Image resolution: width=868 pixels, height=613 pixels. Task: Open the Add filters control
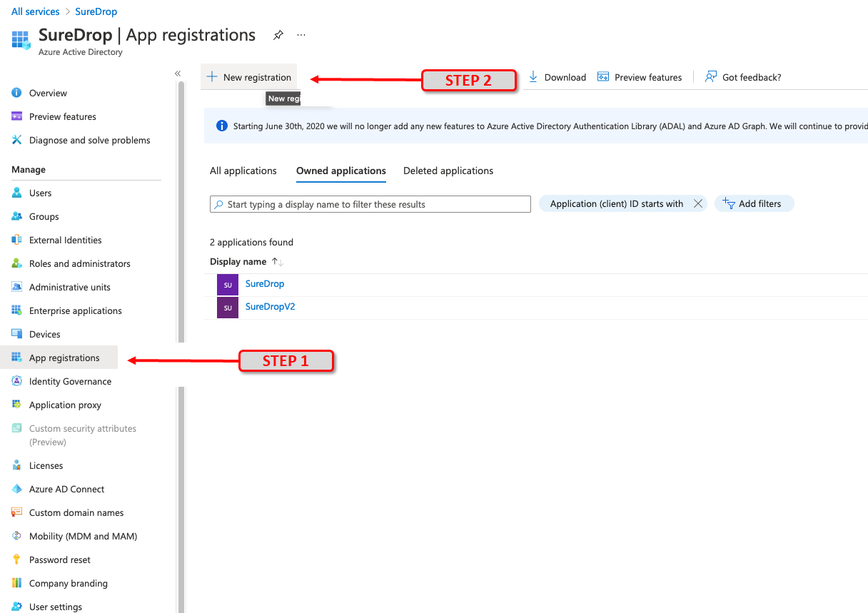click(755, 203)
